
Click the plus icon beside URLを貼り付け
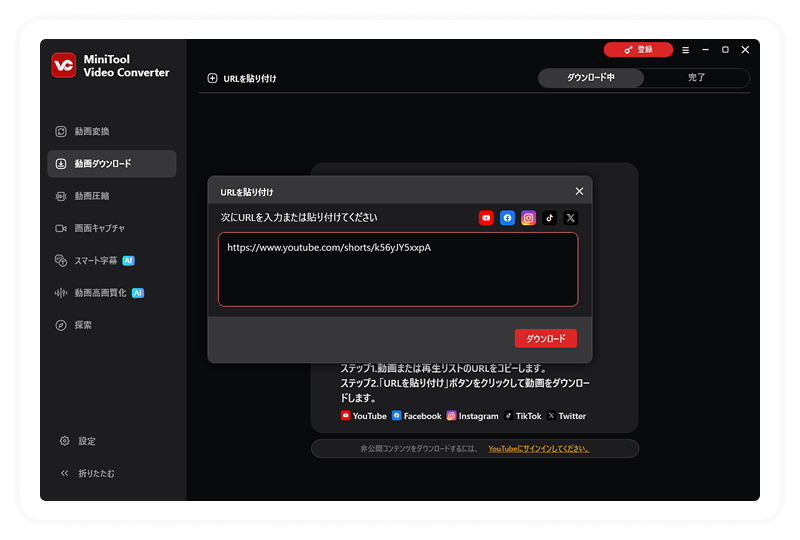(212, 78)
